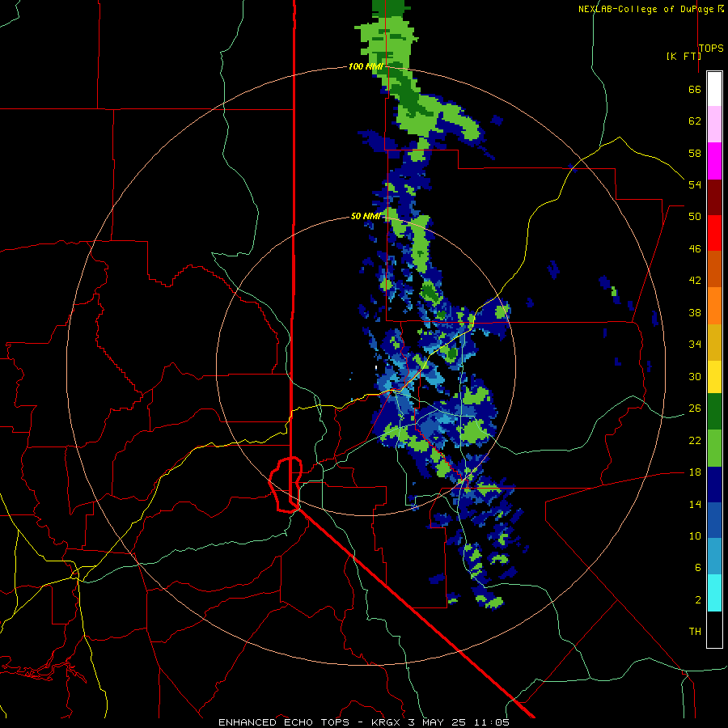Screen dimensions: 728x728
Task: Click the 11:05 timestamp in caption
Action: tap(492, 722)
